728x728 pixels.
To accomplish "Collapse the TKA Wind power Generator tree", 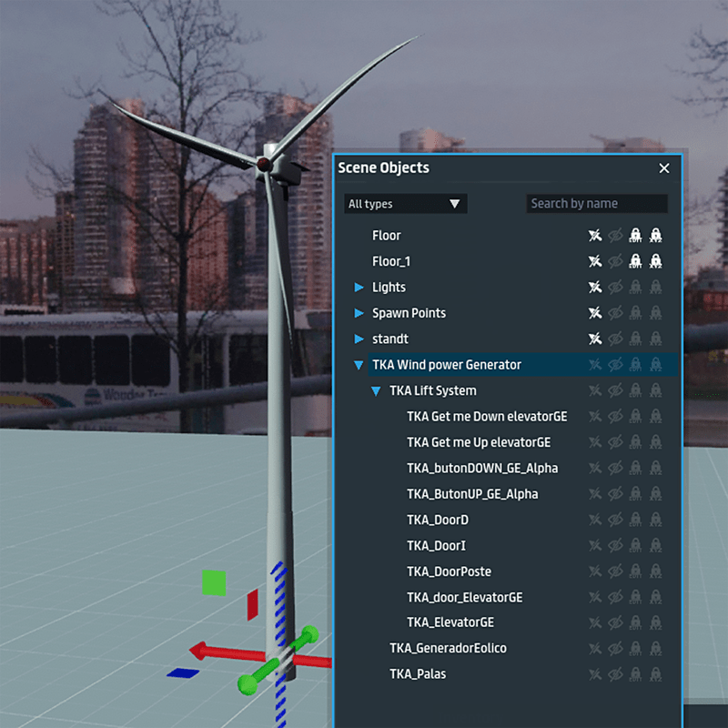I will [x=359, y=365].
